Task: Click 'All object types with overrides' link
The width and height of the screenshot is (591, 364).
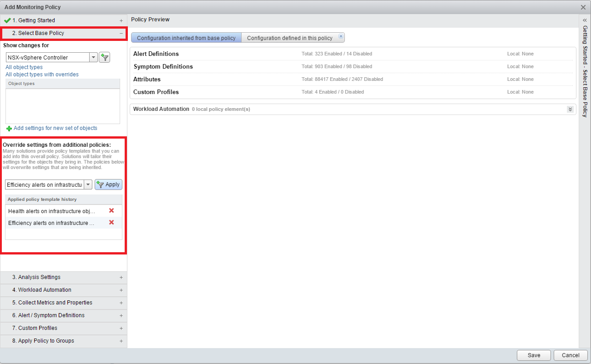Action: (42, 75)
